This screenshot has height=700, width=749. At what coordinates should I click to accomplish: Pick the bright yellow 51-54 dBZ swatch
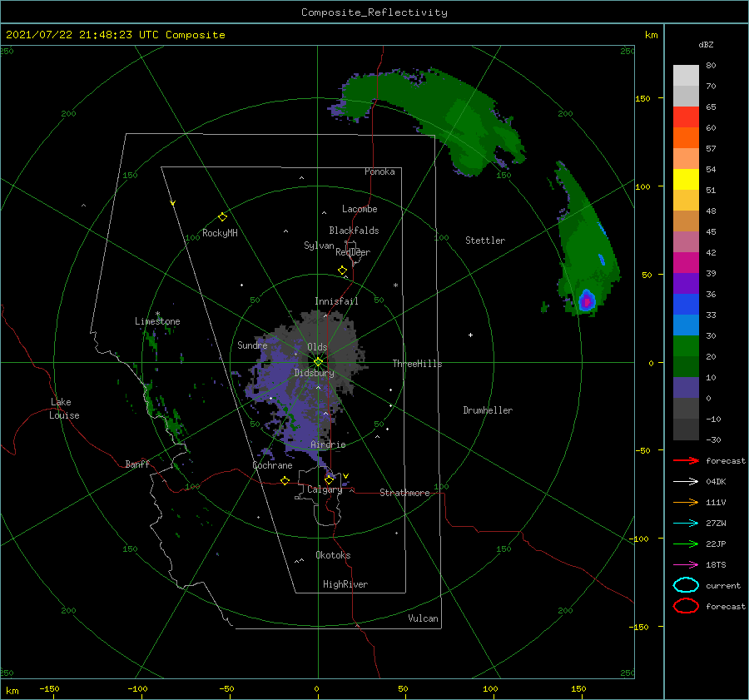point(686,180)
